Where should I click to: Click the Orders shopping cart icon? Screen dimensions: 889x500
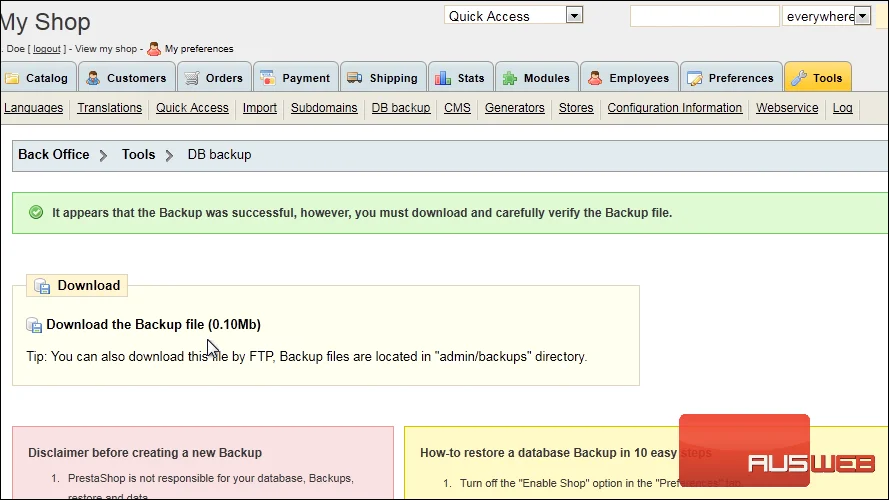pos(192,78)
